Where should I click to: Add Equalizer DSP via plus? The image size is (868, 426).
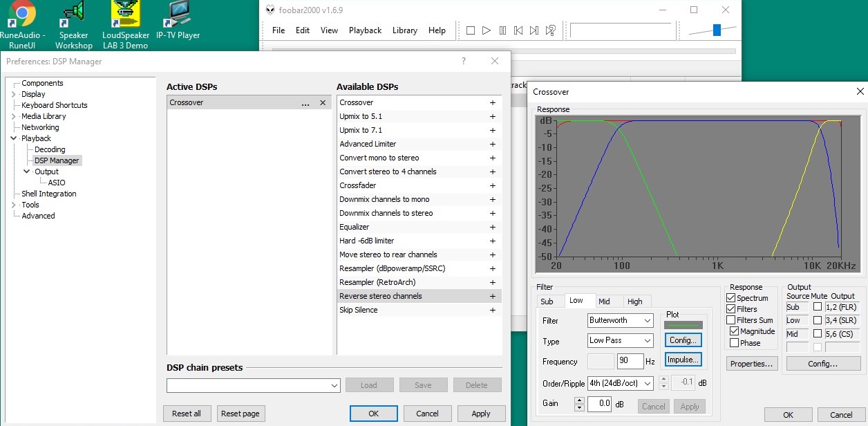point(493,227)
